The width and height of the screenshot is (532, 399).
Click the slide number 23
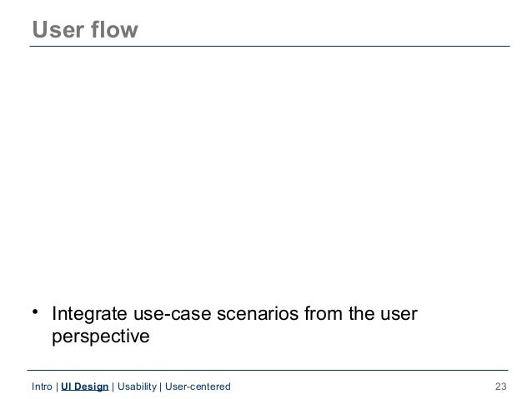[x=501, y=387]
